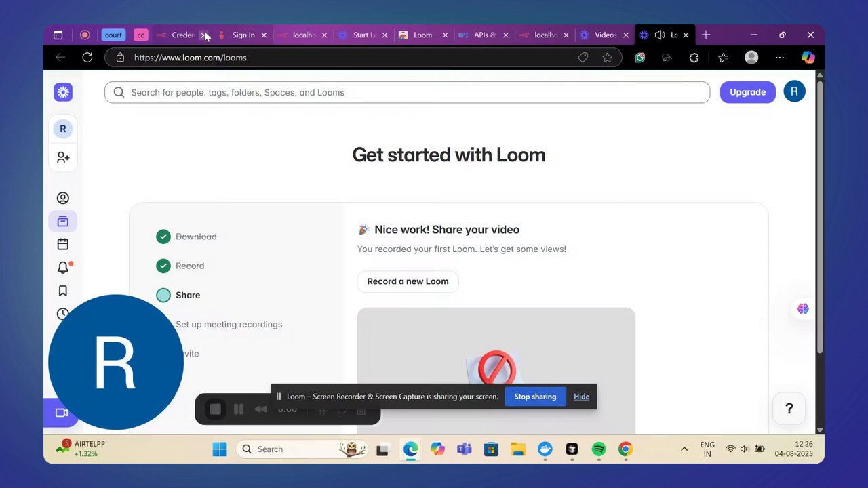
Task: Click the browser refresh icon
Action: [87, 58]
